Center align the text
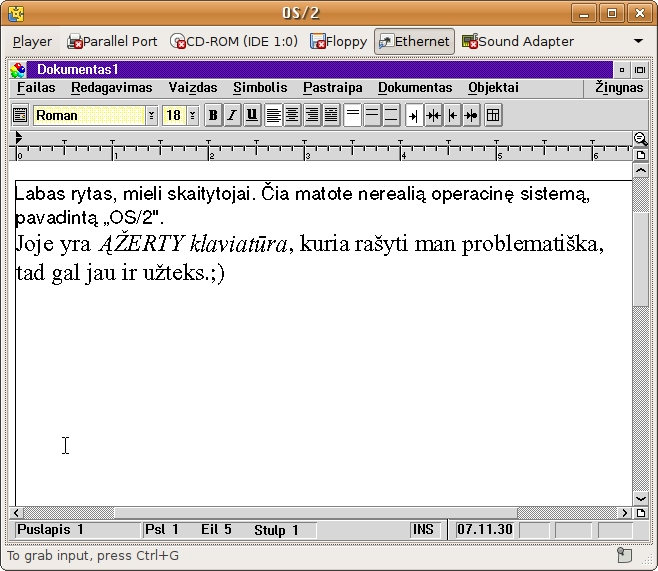The height and width of the screenshot is (571, 658). tap(292, 115)
